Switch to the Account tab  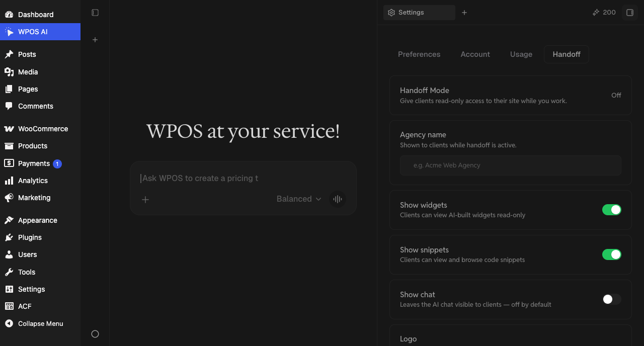[x=475, y=54]
